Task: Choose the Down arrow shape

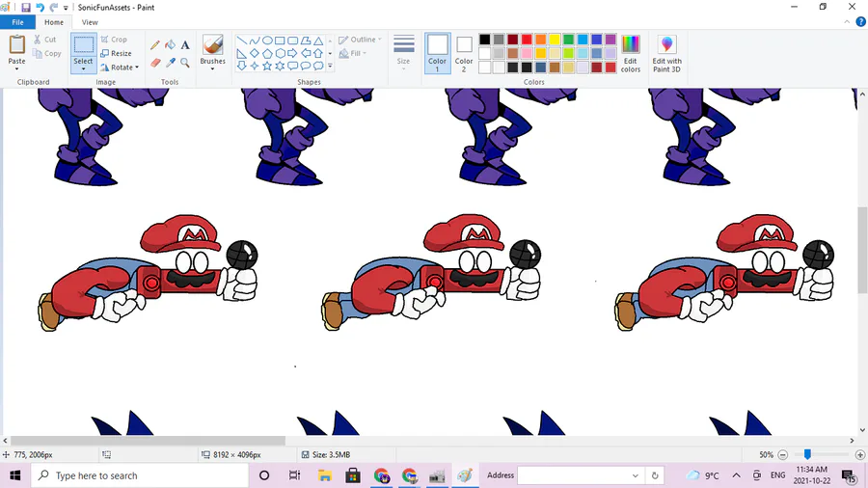Action: 242,66
